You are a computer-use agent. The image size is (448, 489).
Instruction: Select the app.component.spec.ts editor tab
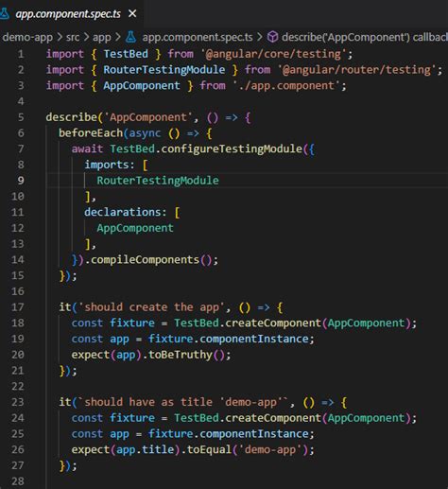(71, 13)
